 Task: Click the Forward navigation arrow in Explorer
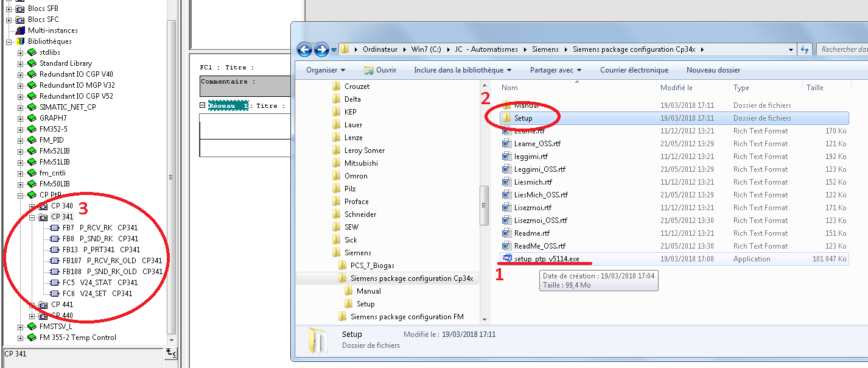tap(321, 49)
